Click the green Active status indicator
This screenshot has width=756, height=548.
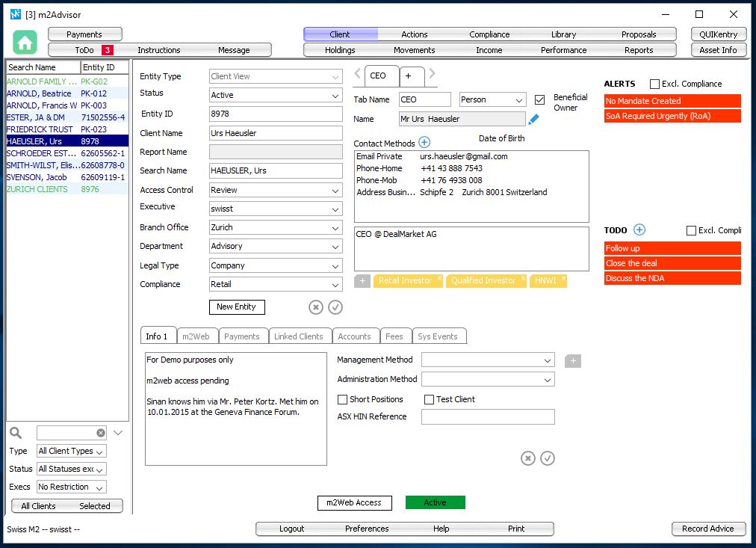pos(436,502)
